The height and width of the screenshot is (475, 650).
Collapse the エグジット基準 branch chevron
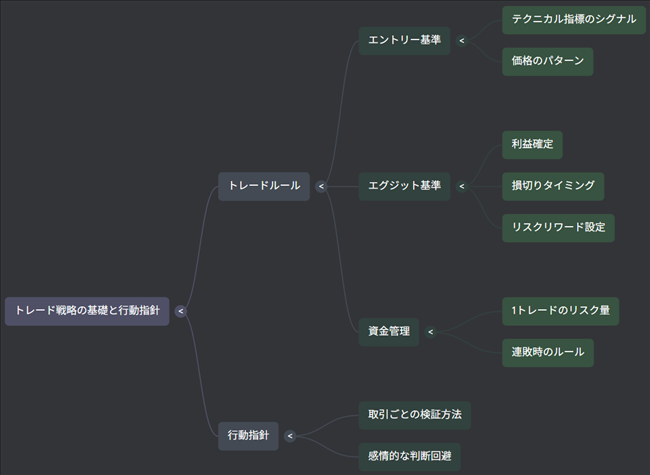click(461, 186)
